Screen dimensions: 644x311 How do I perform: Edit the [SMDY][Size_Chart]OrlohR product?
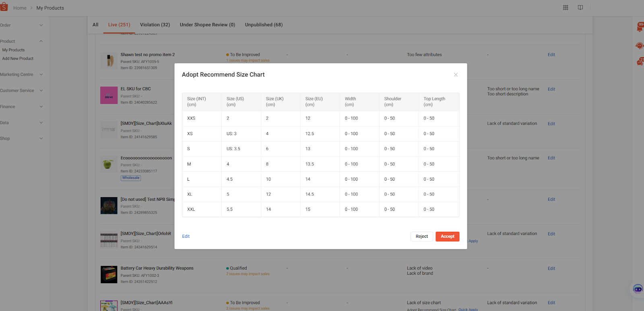point(551,234)
